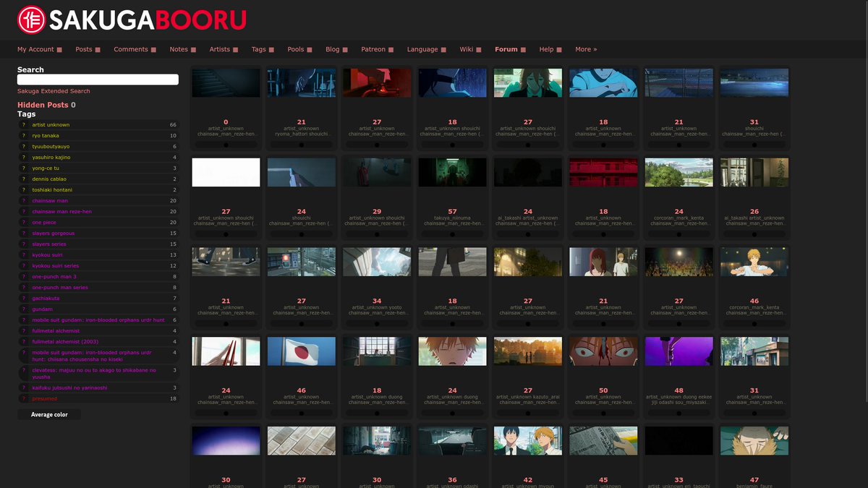The width and height of the screenshot is (868, 488).
Task: Click question mark next to slayers series
Action: point(24,244)
